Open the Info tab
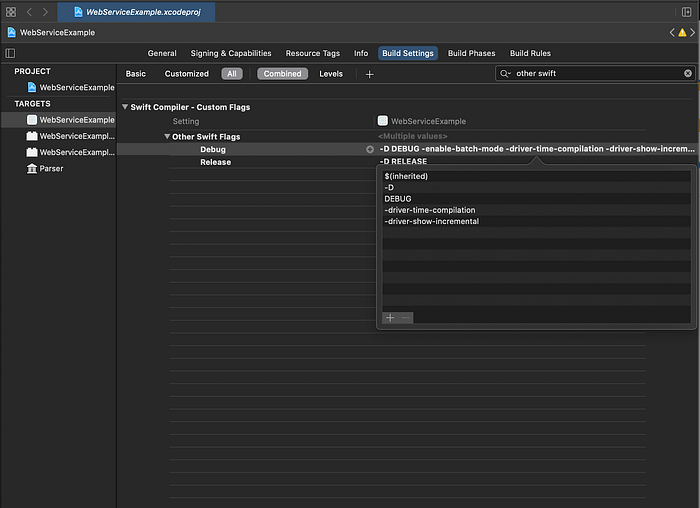This screenshot has height=508, width=700. (361, 54)
